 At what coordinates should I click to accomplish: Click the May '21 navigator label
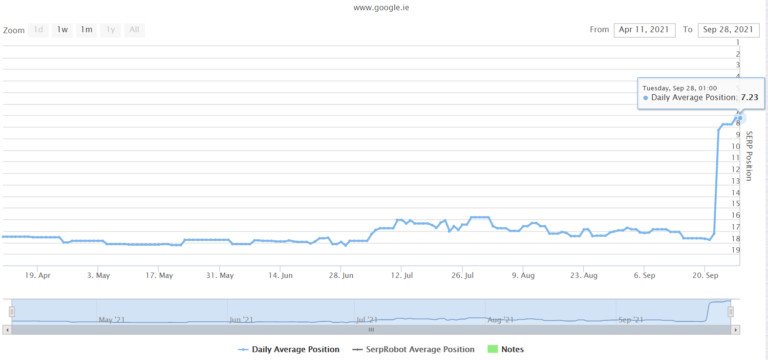112,320
